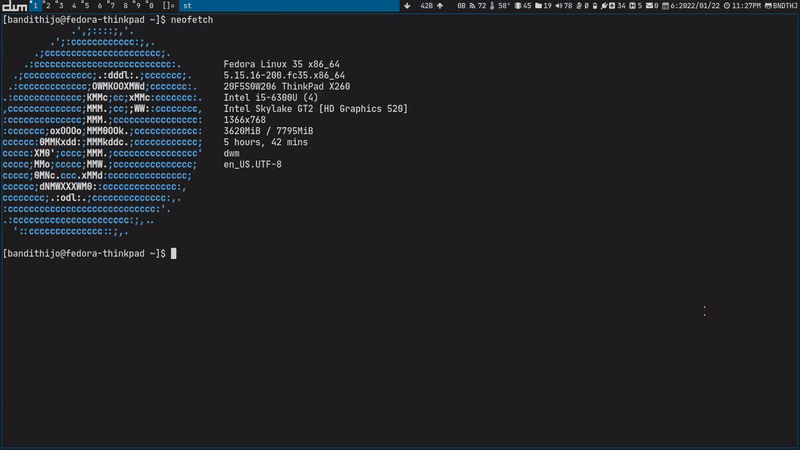800x450 pixels.
Task: Click the download arrow network indicator
Action: coord(407,6)
